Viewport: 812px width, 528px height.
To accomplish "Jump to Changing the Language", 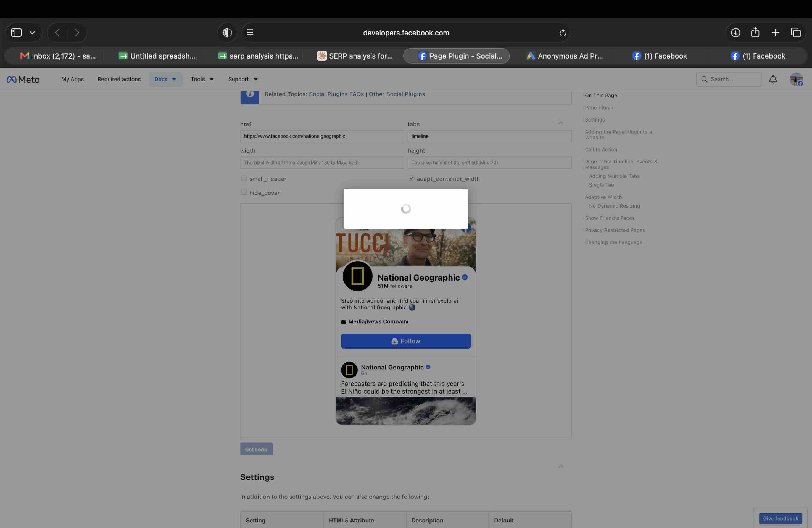I will point(613,242).
